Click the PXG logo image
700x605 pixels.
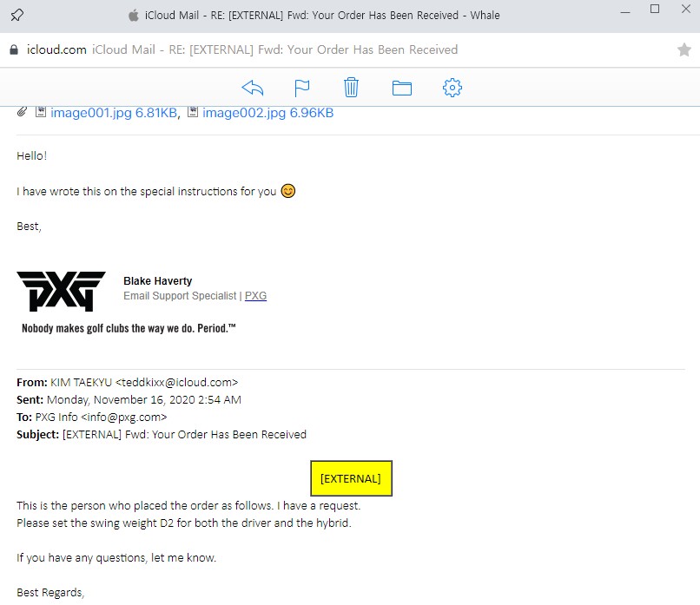coord(61,292)
